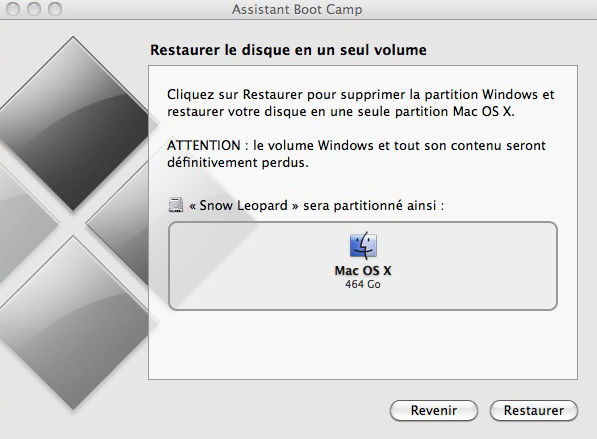
Task: Click the Snow Leopard hard drive icon
Action: coord(176,205)
